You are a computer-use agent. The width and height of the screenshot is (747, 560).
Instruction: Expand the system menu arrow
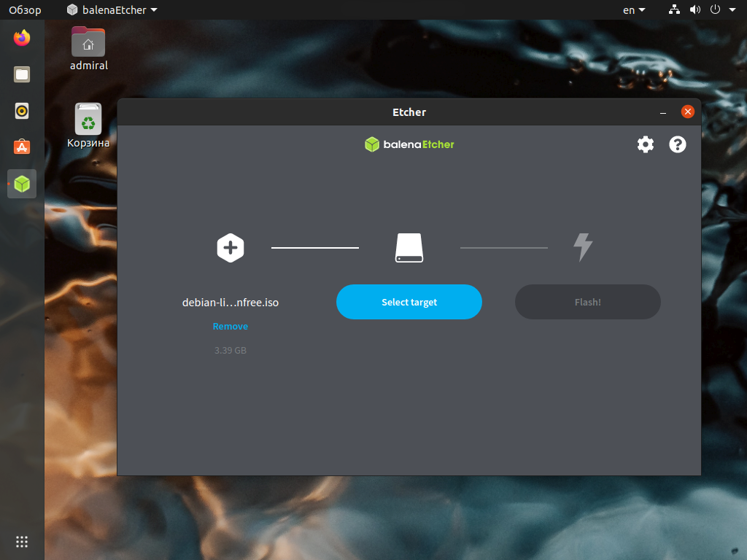[732, 9]
